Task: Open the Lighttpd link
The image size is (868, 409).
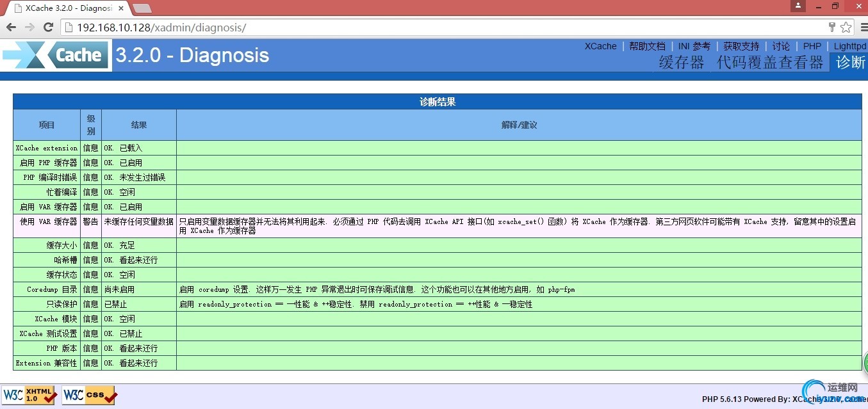Action: (x=850, y=46)
